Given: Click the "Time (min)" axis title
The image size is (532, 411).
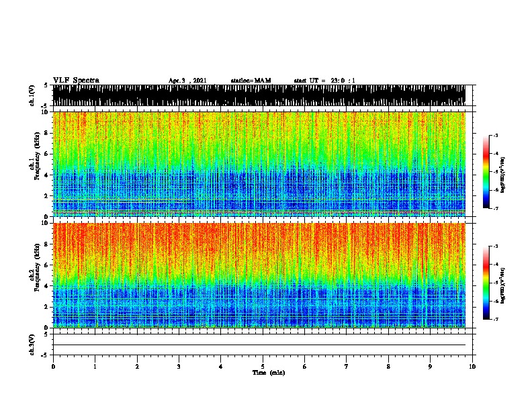Looking at the screenshot, I should click(x=269, y=373).
